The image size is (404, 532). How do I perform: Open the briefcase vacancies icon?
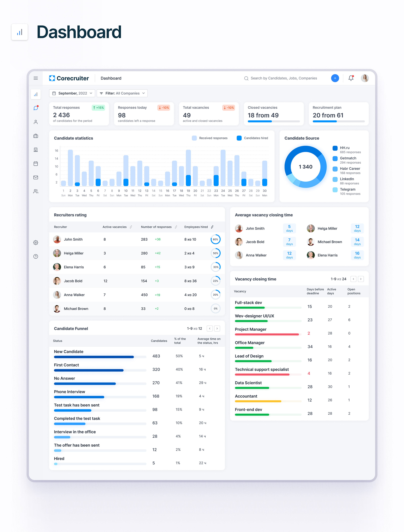(x=36, y=136)
